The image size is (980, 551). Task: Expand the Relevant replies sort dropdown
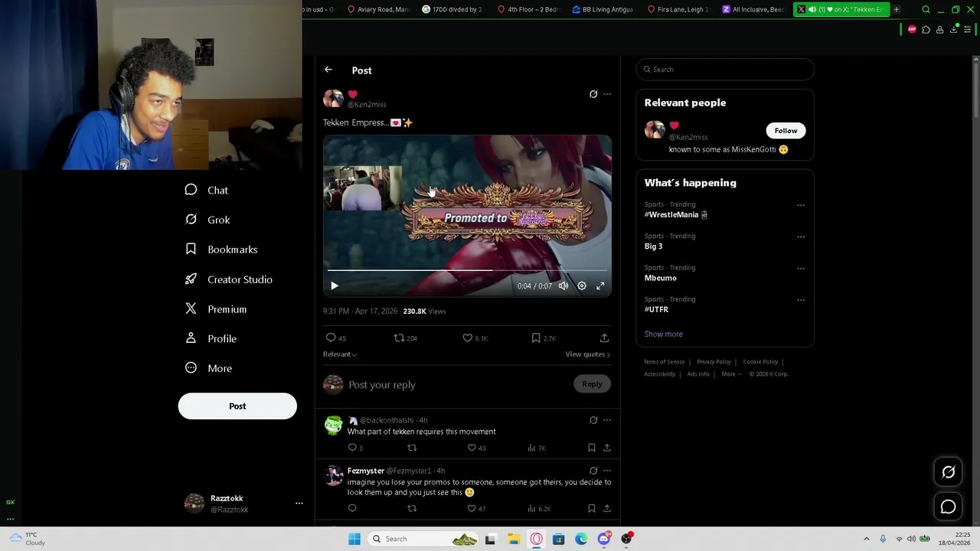(x=340, y=354)
